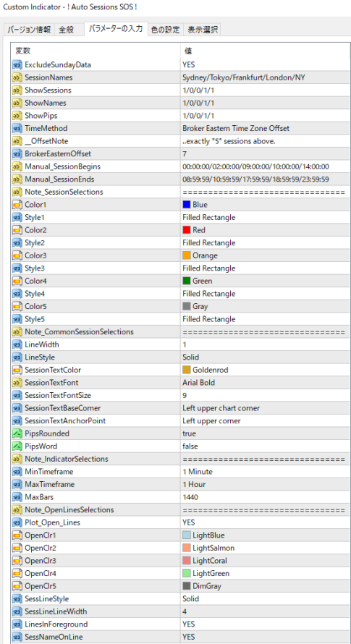The image size is (351, 644).
Task: Click the boolean icon beside PipsRounded
Action: click(x=17, y=433)
